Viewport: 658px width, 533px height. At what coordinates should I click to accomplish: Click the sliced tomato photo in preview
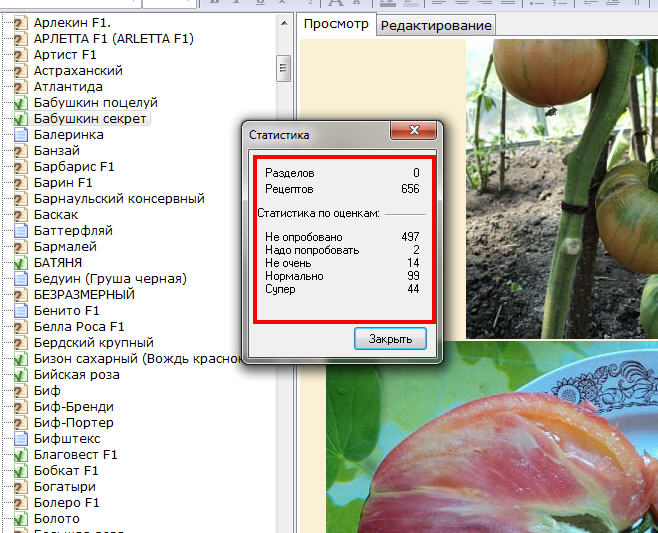(x=492, y=437)
